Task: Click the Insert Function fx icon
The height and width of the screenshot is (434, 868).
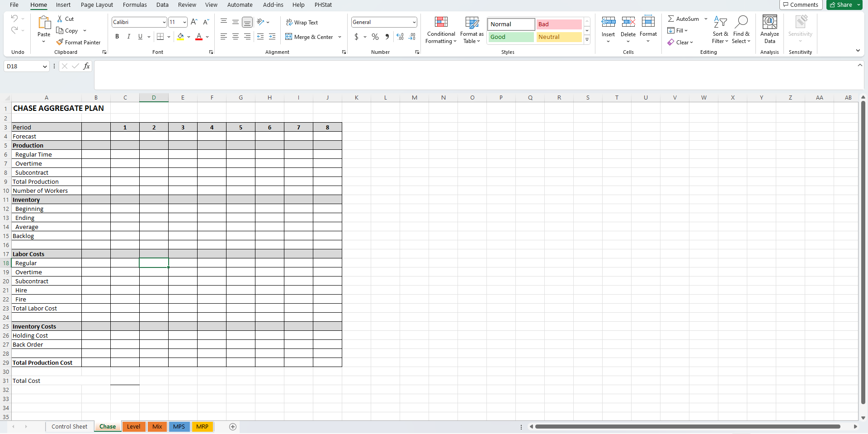Action: [86, 66]
